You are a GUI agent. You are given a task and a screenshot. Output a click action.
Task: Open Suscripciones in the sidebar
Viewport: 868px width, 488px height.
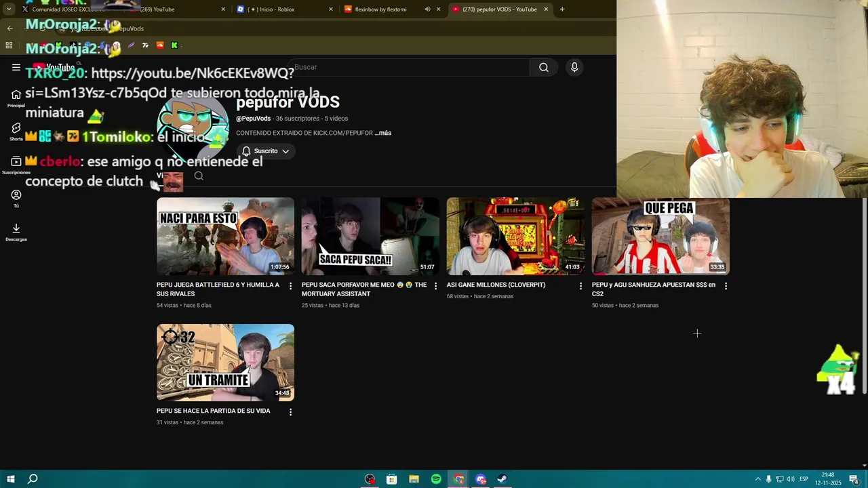[x=16, y=165]
